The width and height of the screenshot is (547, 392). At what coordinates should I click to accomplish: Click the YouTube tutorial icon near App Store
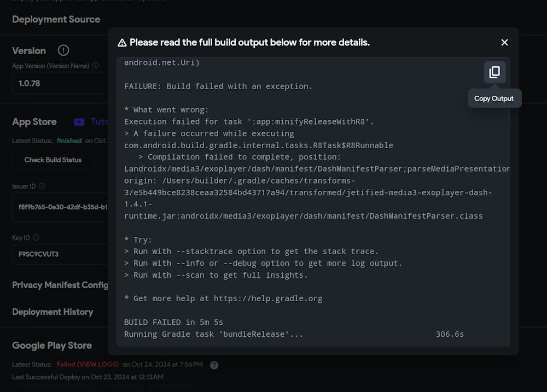click(x=79, y=122)
